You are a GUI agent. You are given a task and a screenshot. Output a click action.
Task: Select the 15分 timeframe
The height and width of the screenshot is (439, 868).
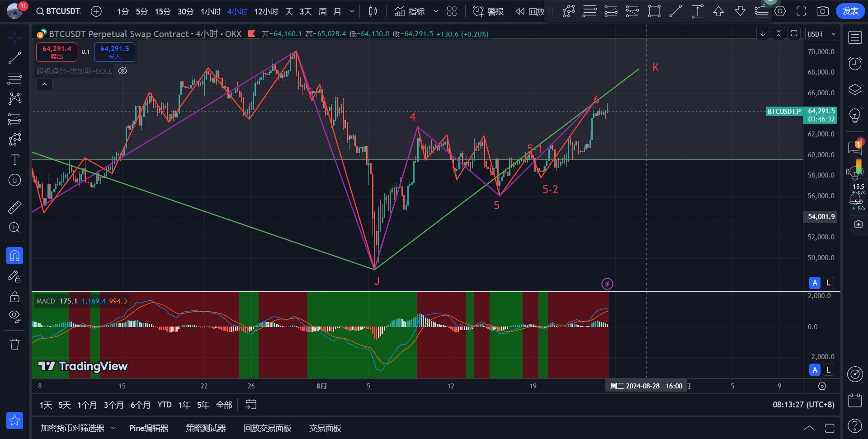tap(163, 11)
